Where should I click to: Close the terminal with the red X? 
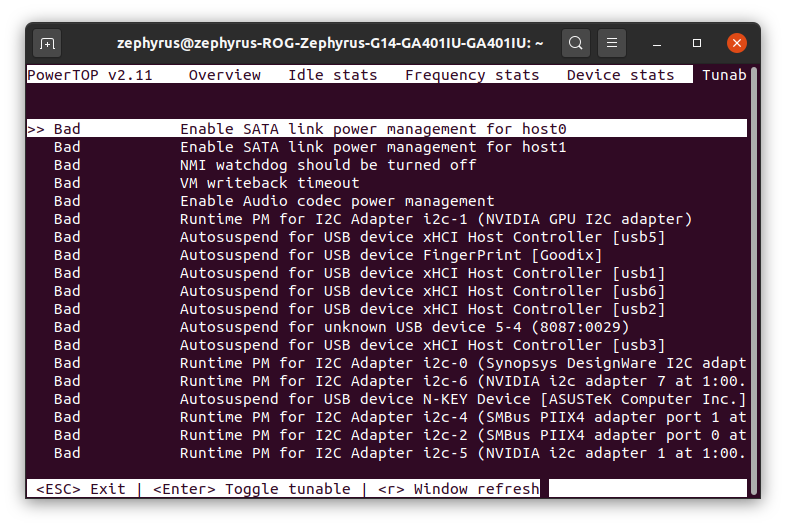[736, 43]
